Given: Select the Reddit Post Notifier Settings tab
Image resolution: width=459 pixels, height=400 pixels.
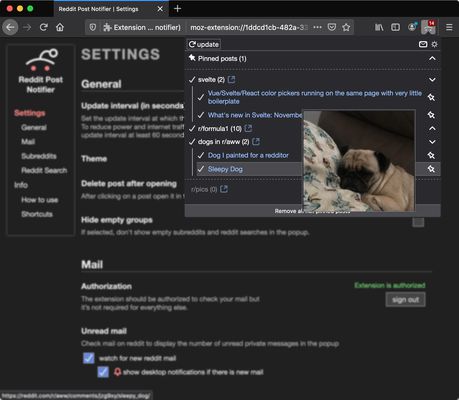Looking at the screenshot, I should (x=111, y=9).
